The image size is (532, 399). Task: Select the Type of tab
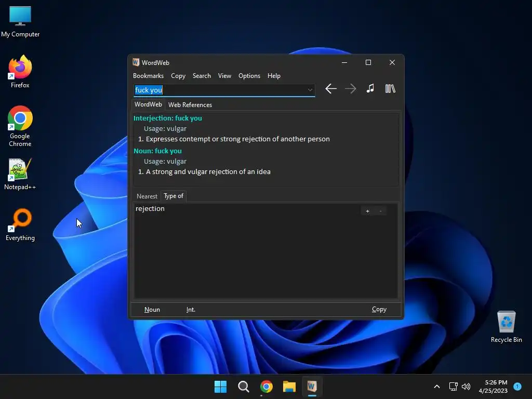[x=174, y=196]
